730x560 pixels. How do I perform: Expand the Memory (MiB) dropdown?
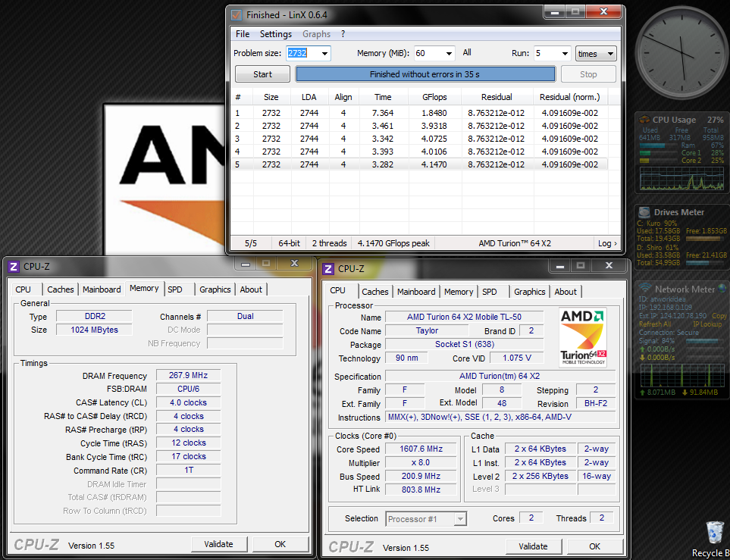click(448, 54)
